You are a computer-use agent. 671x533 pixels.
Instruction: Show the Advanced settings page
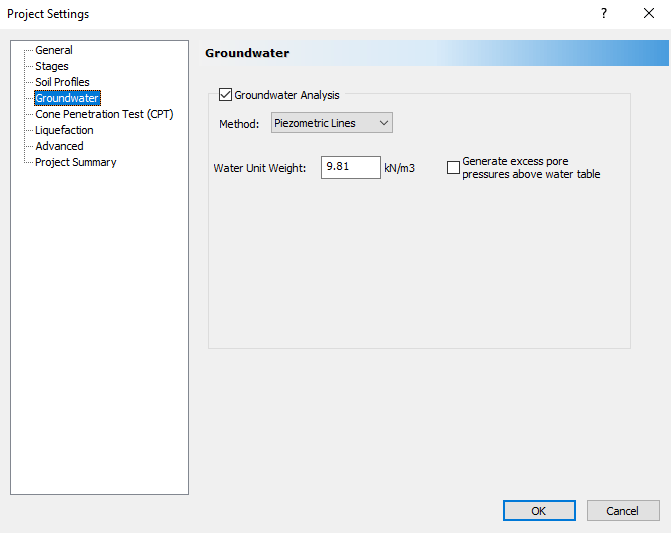tap(59, 146)
